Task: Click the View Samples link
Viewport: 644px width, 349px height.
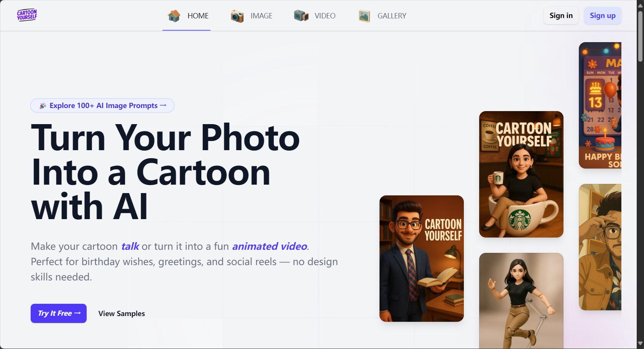Action: coord(122,313)
